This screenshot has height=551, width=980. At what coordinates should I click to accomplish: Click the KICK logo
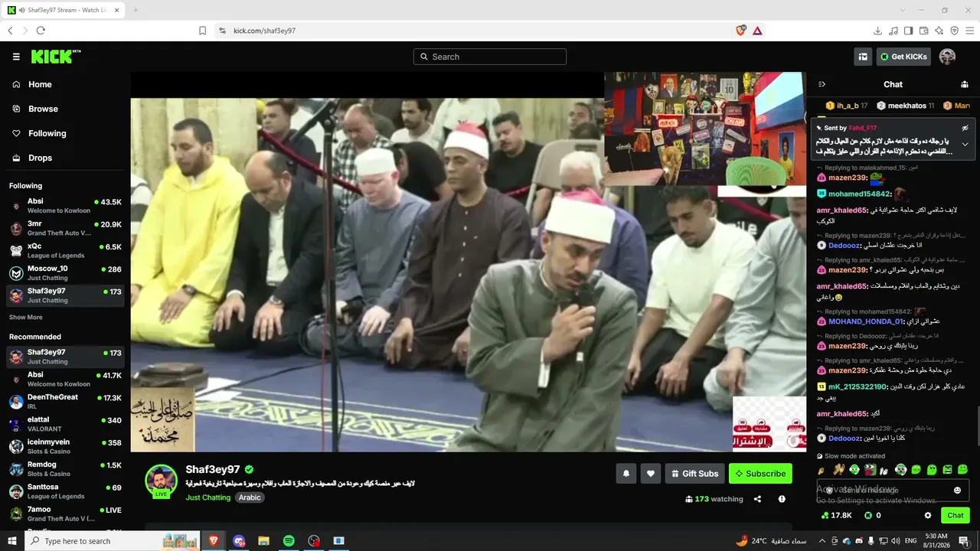(x=55, y=57)
